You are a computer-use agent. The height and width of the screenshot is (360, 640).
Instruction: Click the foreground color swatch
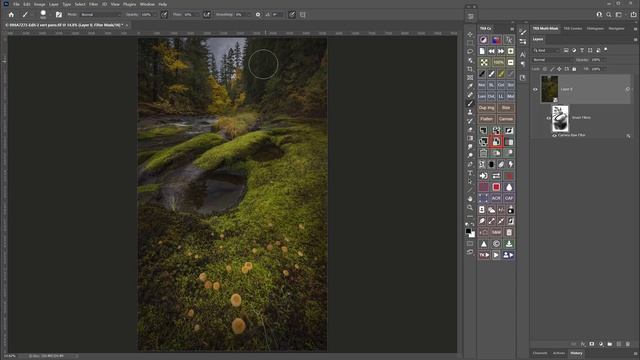tap(468, 231)
